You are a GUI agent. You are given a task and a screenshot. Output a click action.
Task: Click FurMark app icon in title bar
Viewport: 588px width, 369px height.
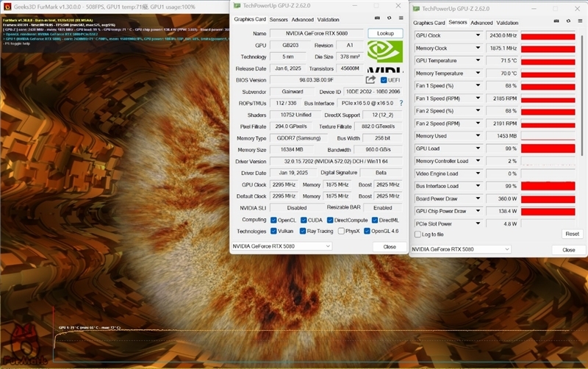click(x=7, y=7)
